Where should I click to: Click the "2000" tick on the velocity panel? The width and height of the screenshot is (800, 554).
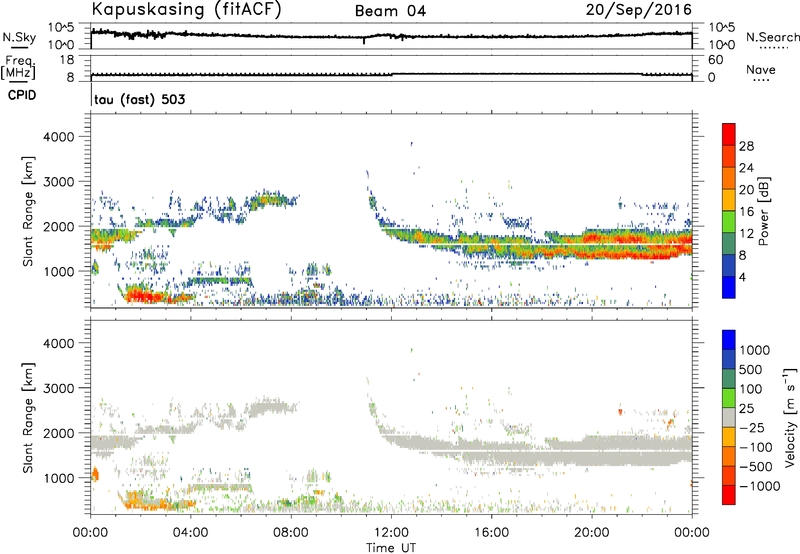[x=58, y=433]
